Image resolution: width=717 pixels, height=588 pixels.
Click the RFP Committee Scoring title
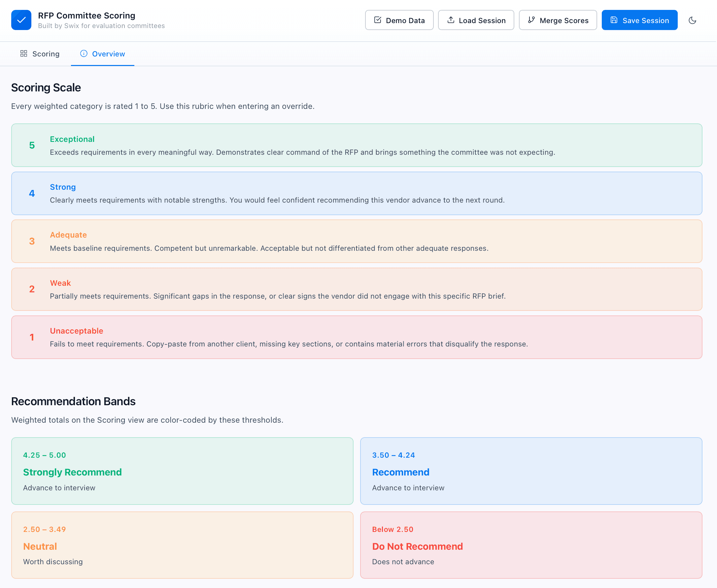[87, 16]
